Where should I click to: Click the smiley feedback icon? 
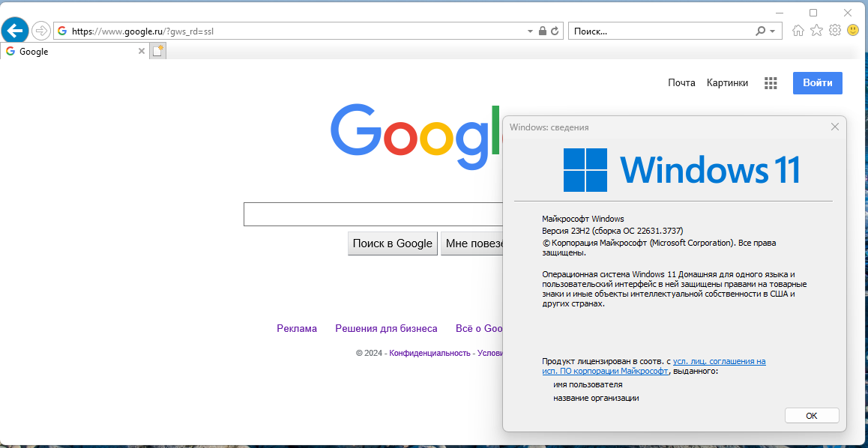point(853,31)
